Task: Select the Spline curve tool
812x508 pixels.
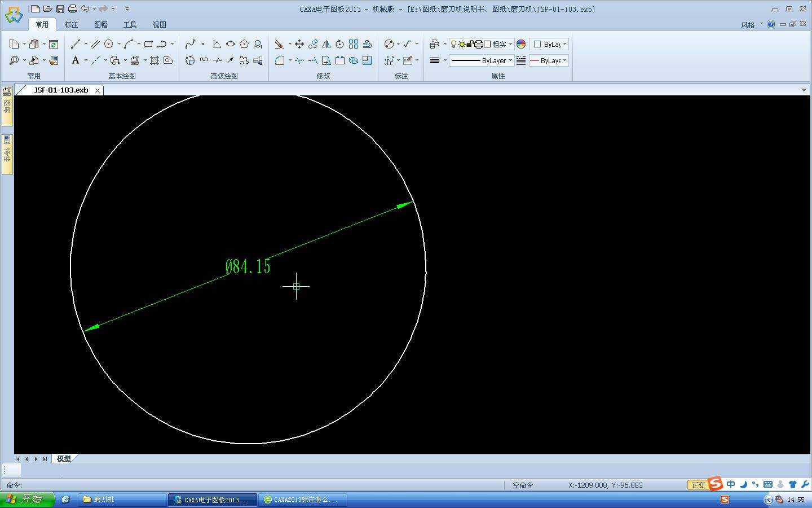Action: [x=190, y=44]
